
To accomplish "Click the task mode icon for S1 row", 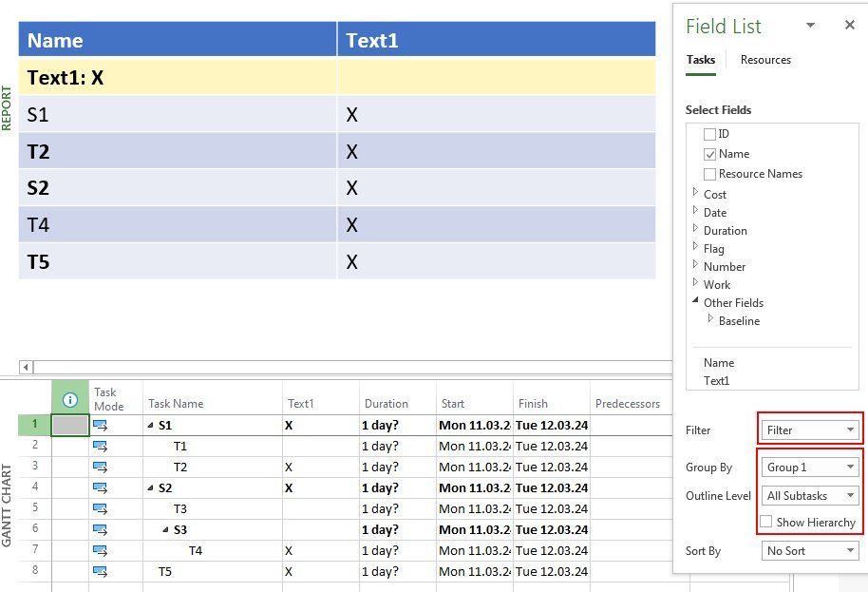I will click(x=100, y=426).
